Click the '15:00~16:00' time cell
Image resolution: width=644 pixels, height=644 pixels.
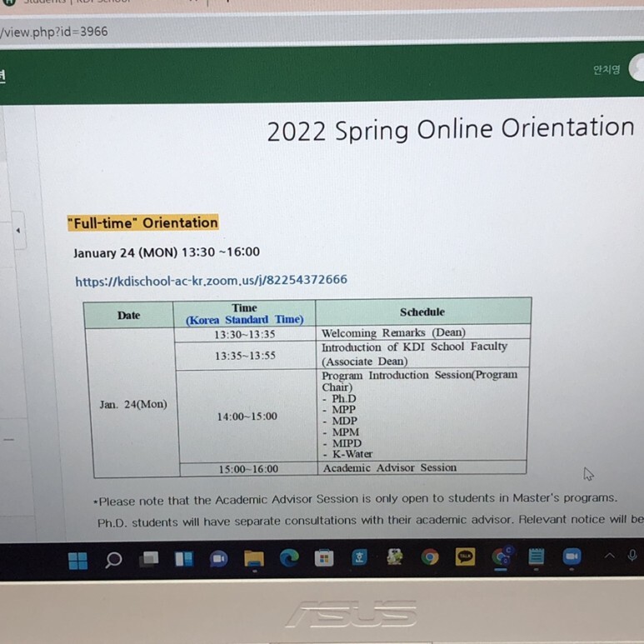point(248,469)
